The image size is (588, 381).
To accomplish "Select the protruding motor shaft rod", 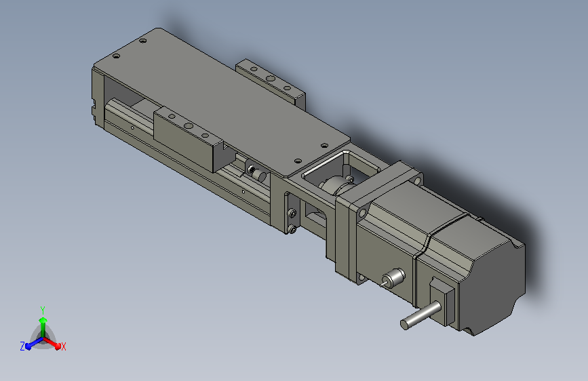I will pyautogui.click(x=420, y=316).
